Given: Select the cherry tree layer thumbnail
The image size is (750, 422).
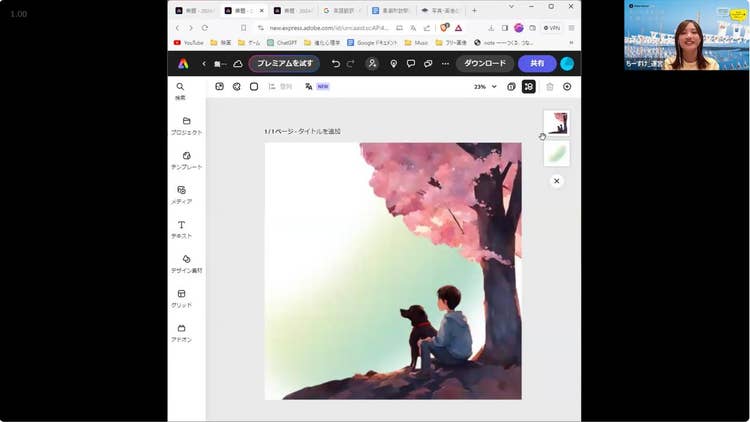Looking at the screenshot, I should click(x=556, y=123).
